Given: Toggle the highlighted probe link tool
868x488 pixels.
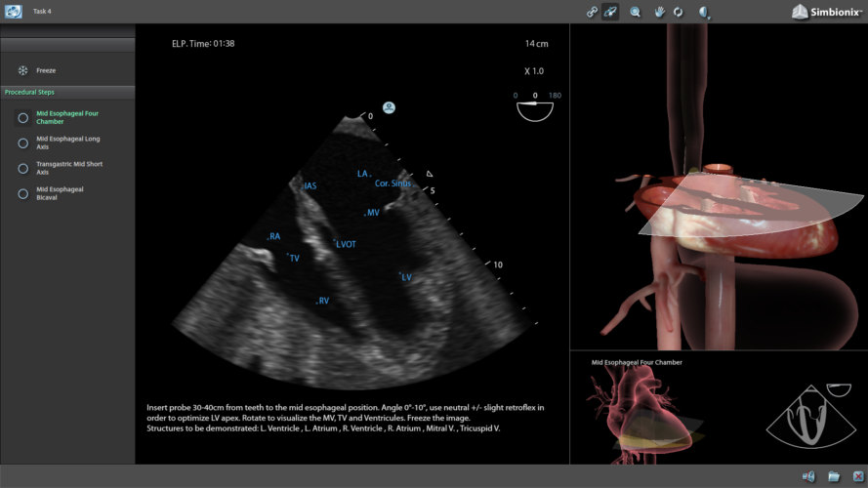Looking at the screenshot, I should coord(611,12).
